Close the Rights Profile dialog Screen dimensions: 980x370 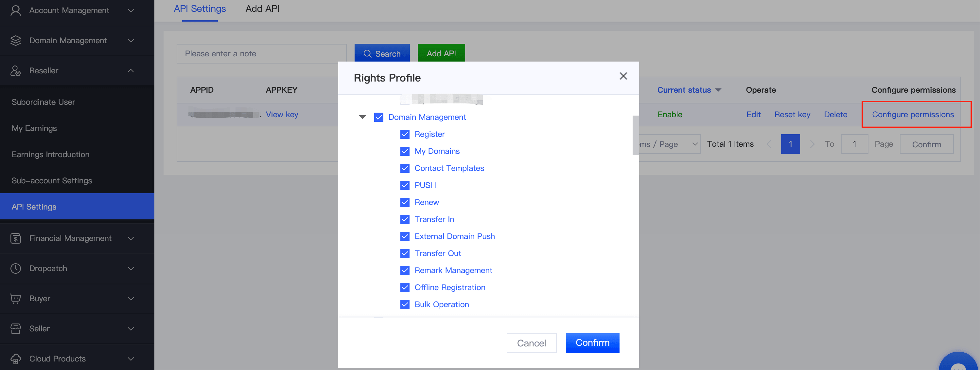pos(623,76)
